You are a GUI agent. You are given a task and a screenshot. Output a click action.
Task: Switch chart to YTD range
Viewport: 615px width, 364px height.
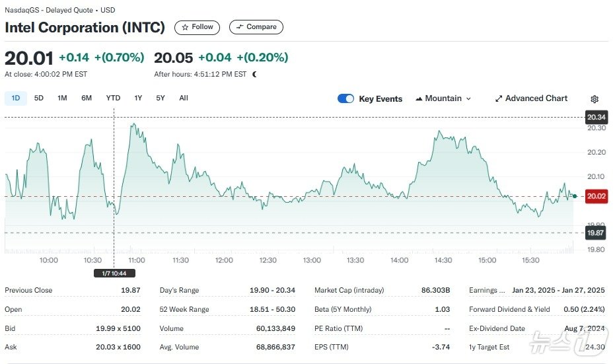(x=113, y=98)
